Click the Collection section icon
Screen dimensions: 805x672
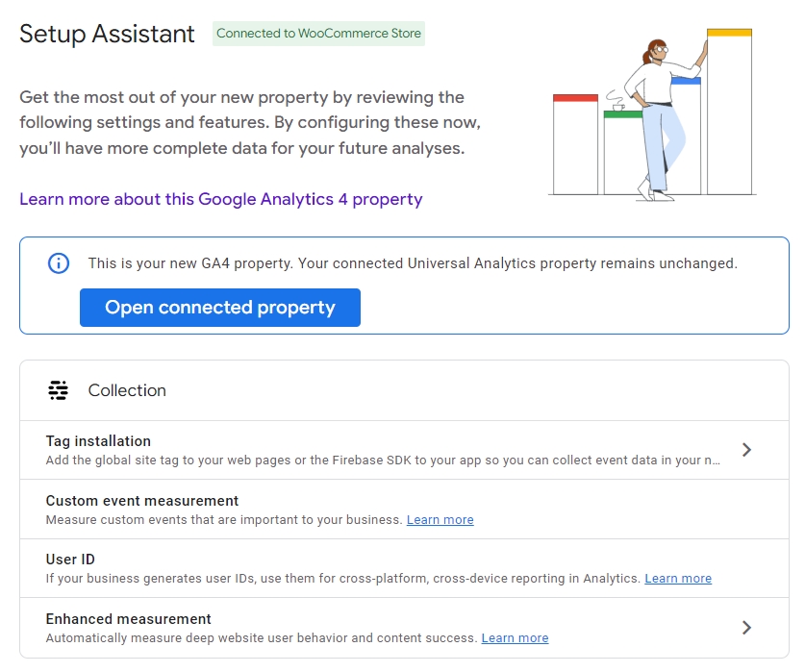(x=59, y=390)
